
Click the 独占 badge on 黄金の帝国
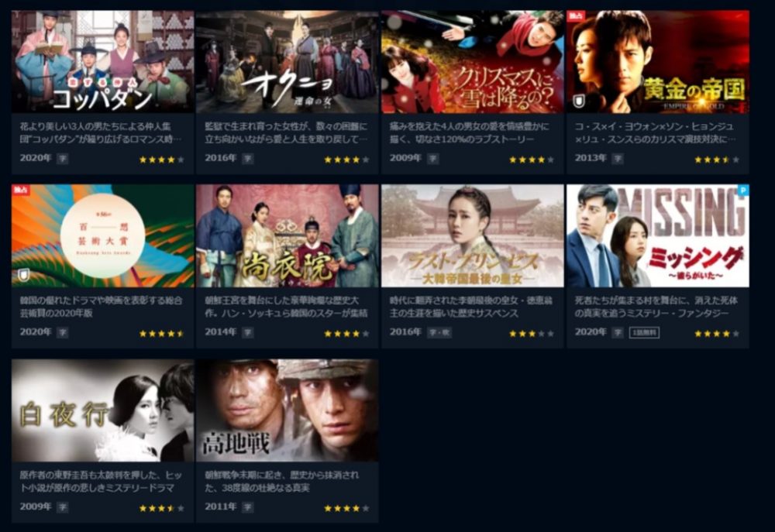pyautogui.click(x=575, y=16)
